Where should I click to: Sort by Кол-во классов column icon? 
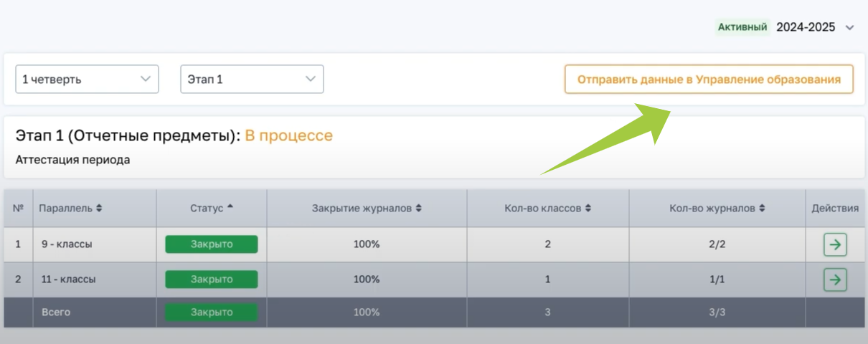588,209
